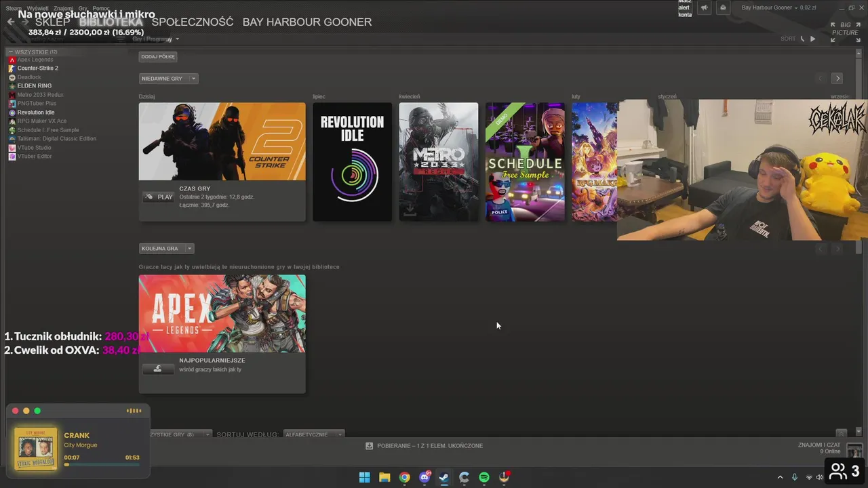This screenshot has width=868, height=488.
Task: Open the Schedule I Free Sample cover
Action: tap(525, 162)
